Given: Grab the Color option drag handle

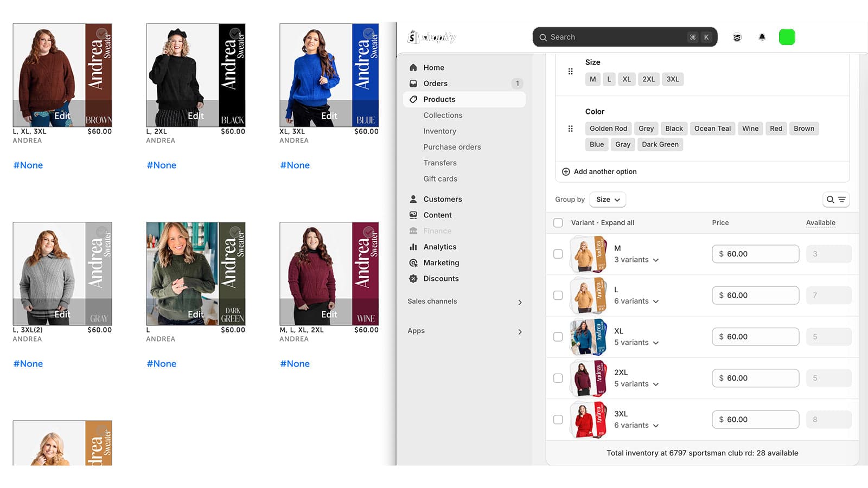Looking at the screenshot, I should 570,129.
